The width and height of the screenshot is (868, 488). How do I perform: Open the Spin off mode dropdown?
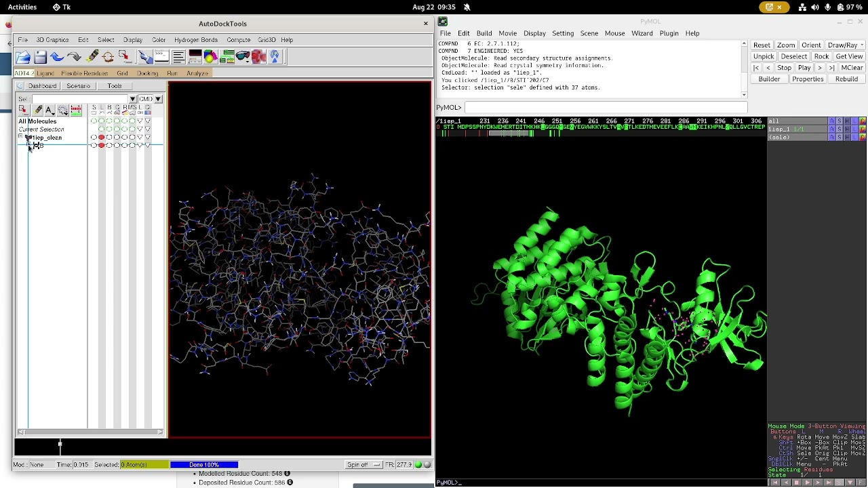click(x=363, y=464)
